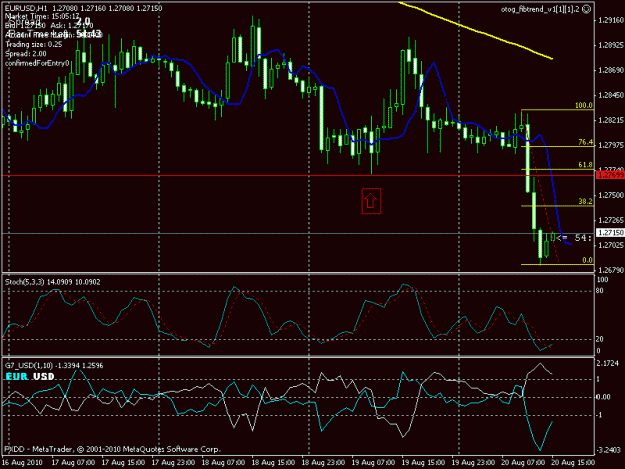This screenshot has width=625, height=469.
Task: Click the red 1.27699 price tag
Action: pyautogui.click(x=610, y=175)
